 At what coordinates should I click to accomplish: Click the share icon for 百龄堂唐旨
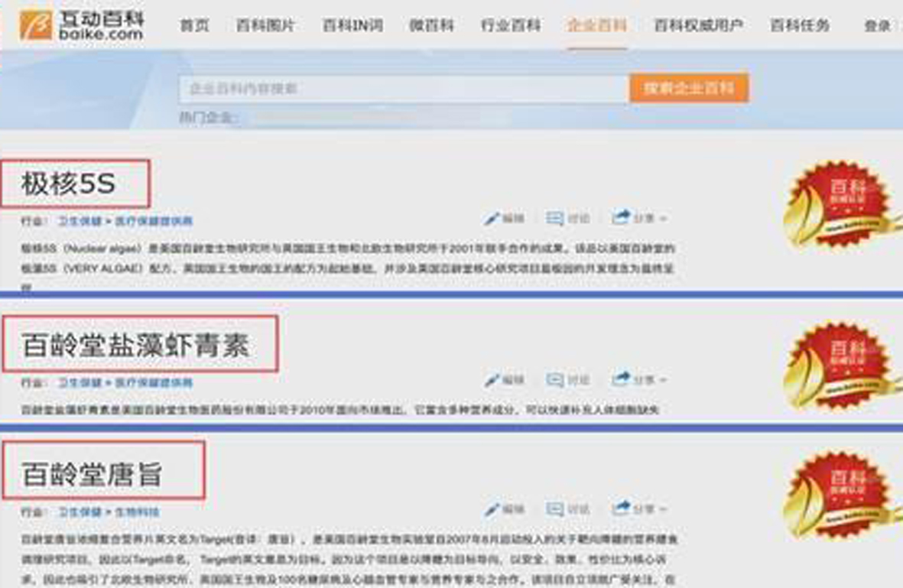click(x=621, y=508)
